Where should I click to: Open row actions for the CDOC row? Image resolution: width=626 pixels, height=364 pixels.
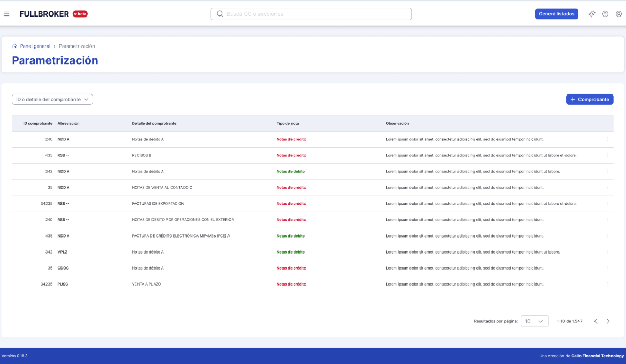tap(608, 268)
